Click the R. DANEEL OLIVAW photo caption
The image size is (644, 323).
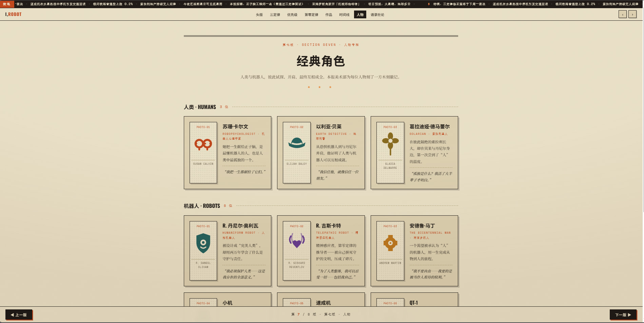[x=203, y=265]
